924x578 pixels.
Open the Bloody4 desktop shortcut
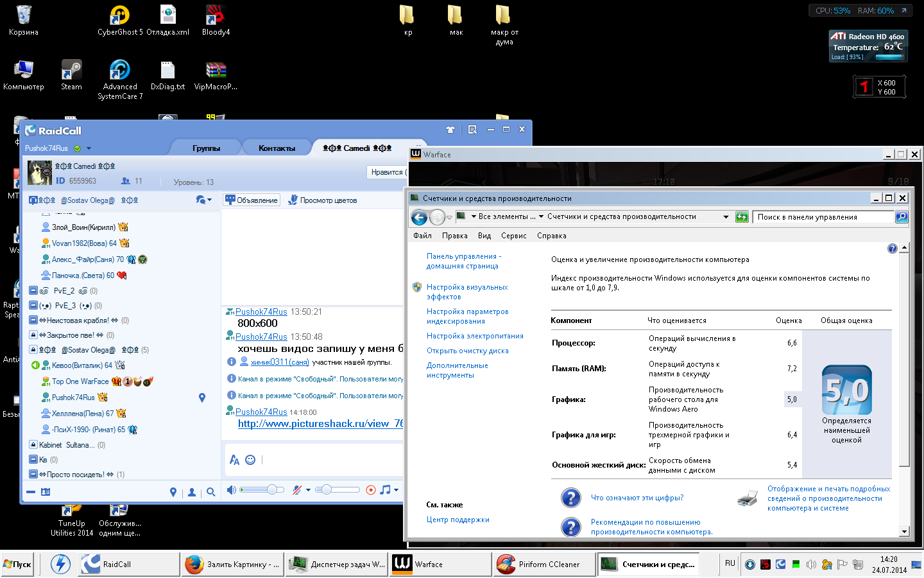click(x=216, y=20)
